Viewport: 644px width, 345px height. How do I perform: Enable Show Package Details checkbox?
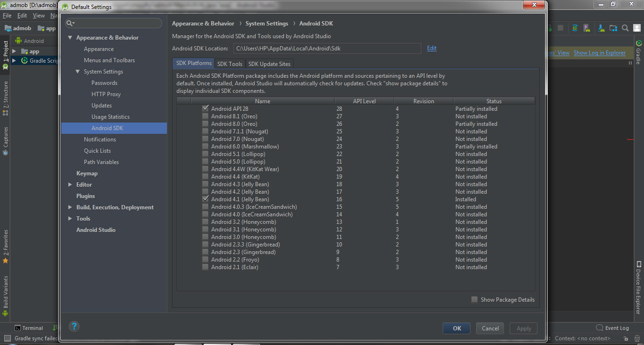(474, 299)
